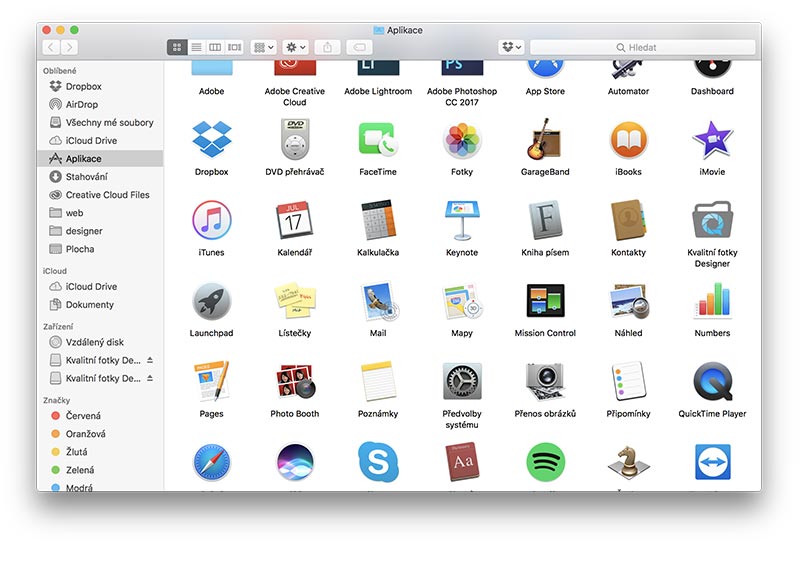Select Kvalitní fotky Designer app icon

tap(712, 219)
